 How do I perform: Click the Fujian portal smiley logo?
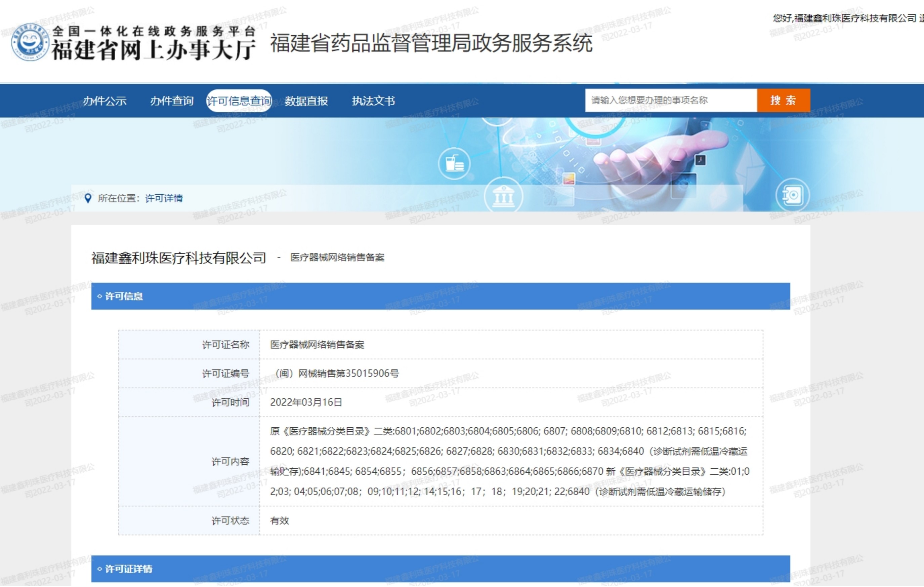coord(30,42)
